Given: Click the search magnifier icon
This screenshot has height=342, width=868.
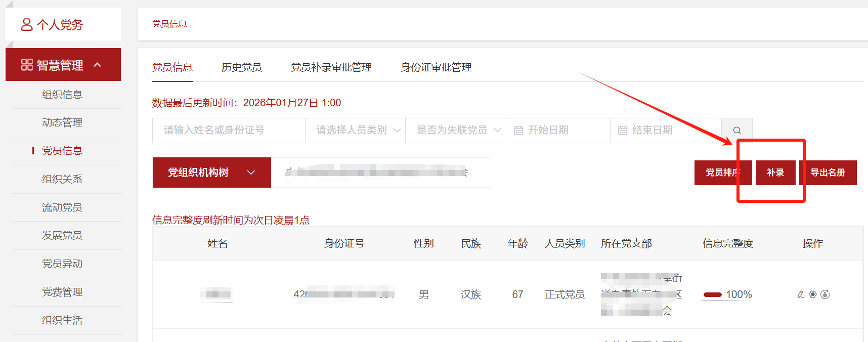Looking at the screenshot, I should (x=736, y=131).
